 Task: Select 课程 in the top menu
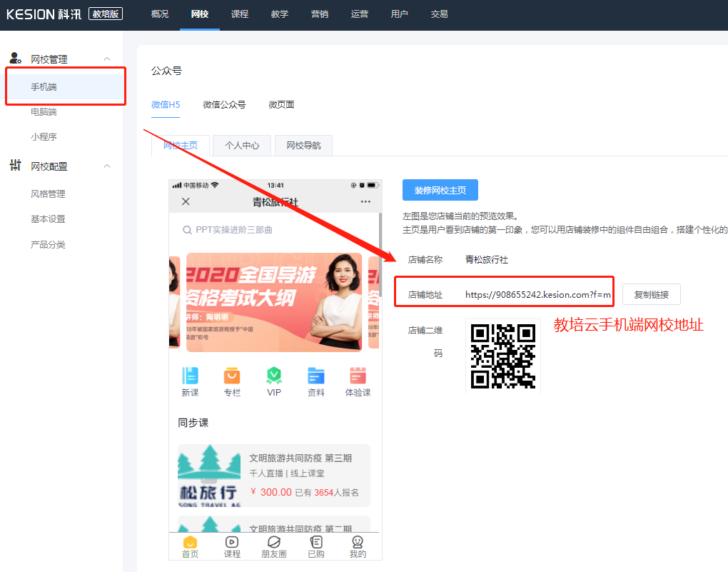[x=240, y=14]
